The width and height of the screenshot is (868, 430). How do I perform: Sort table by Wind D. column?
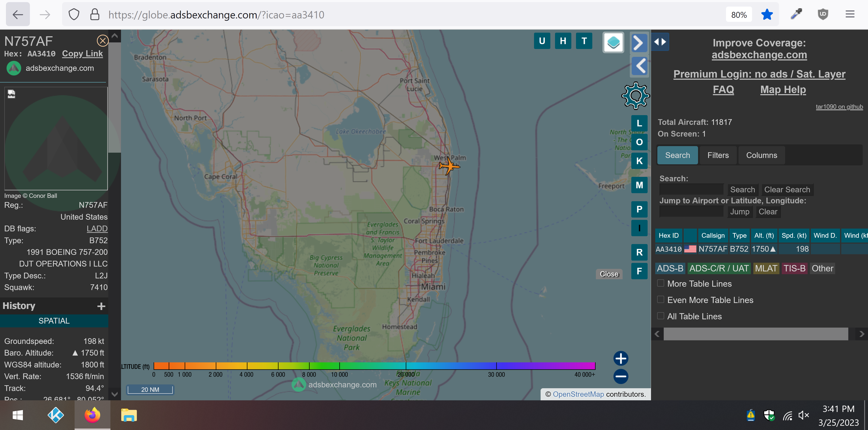[825, 235]
